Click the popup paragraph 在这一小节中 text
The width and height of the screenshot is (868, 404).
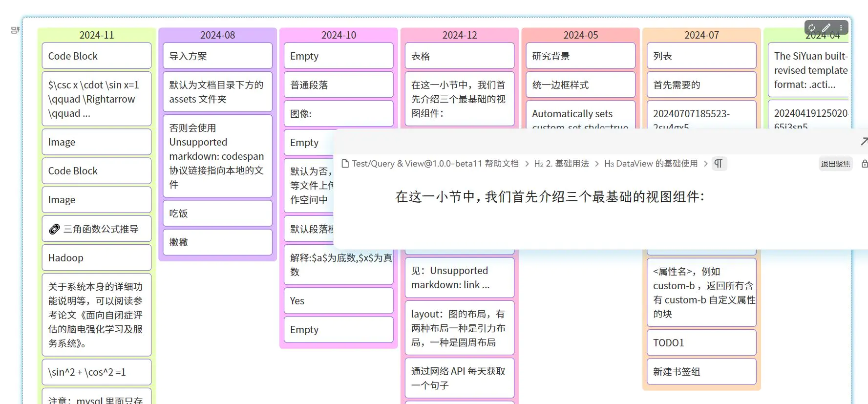[x=550, y=197]
